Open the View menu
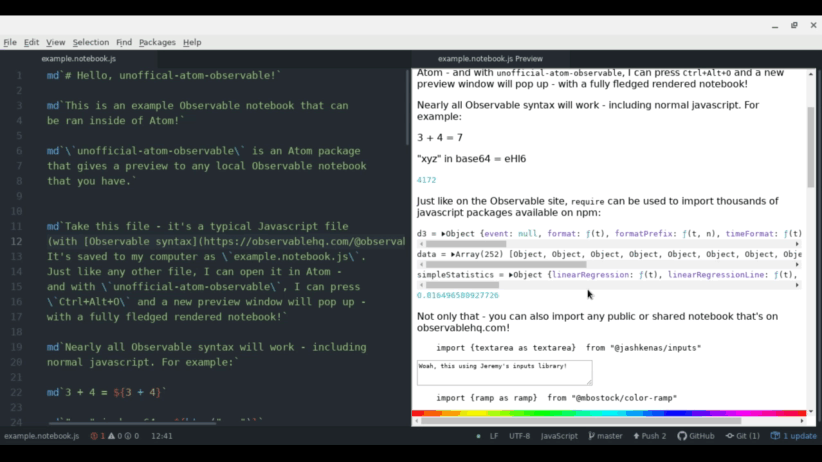This screenshot has height=462, width=822. [55, 42]
